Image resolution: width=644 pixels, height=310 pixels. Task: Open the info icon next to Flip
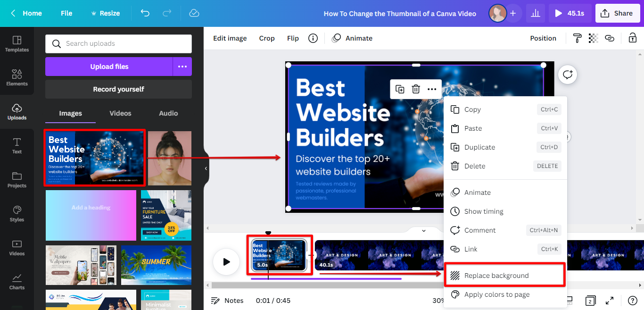pos(313,38)
